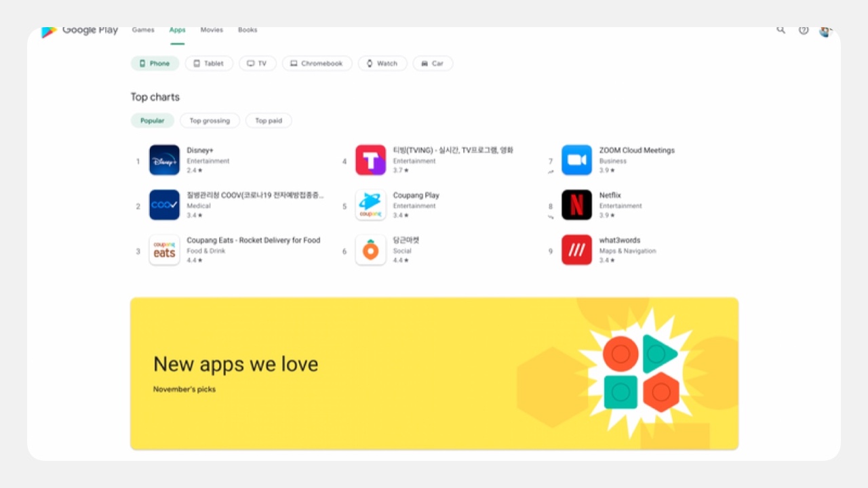Viewport: 868px width, 488px height.
Task: Open the Disney+ title link
Action: click(200, 150)
